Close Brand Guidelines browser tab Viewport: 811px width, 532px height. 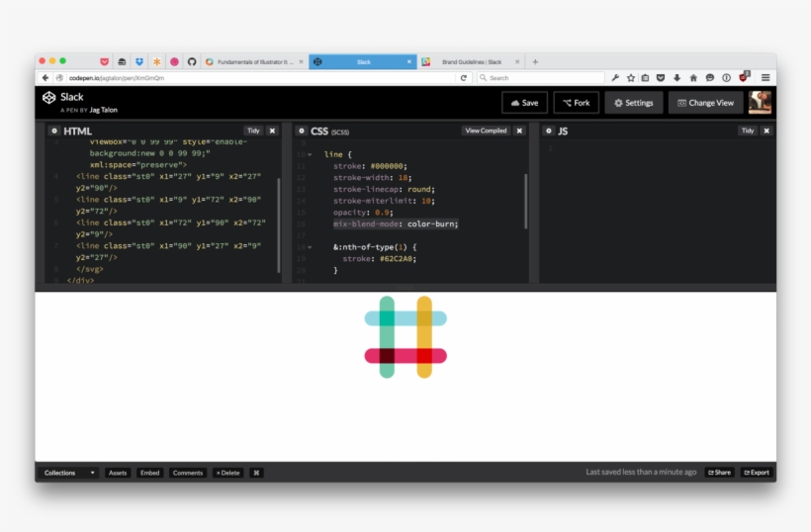517,61
